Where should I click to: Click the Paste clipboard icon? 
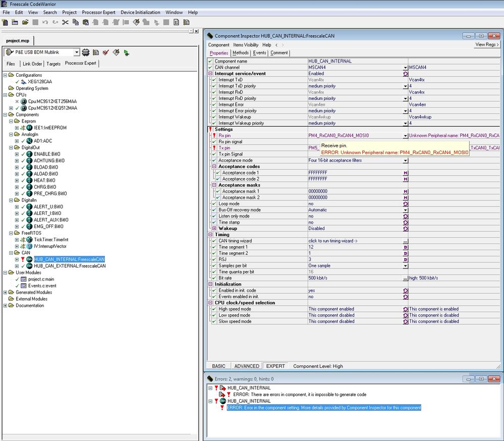coord(85,22)
